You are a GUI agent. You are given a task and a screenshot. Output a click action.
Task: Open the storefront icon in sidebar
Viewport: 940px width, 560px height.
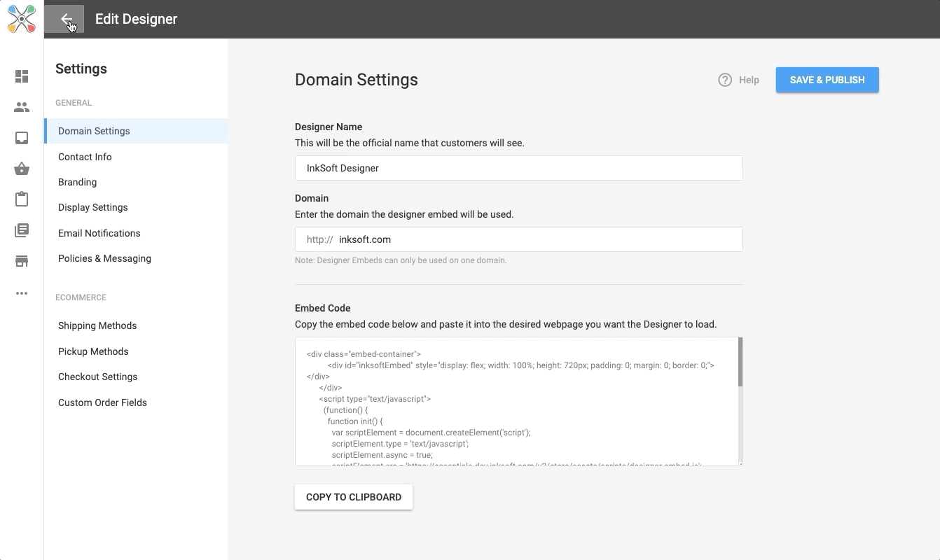[x=22, y=262]
